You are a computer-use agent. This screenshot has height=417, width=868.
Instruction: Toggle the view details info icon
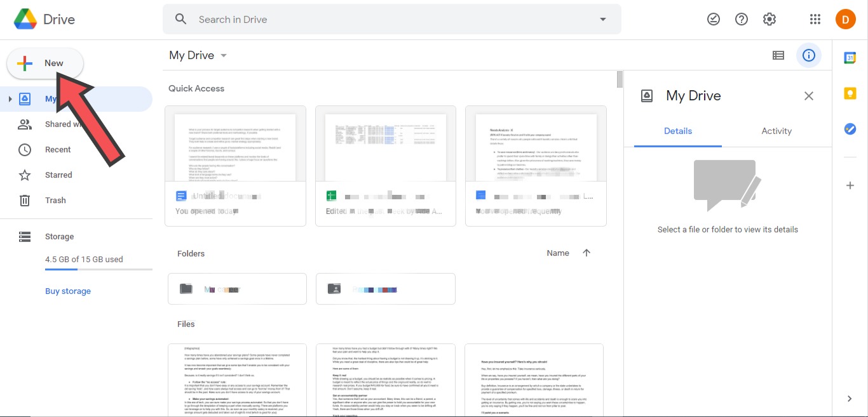(809, 56)
